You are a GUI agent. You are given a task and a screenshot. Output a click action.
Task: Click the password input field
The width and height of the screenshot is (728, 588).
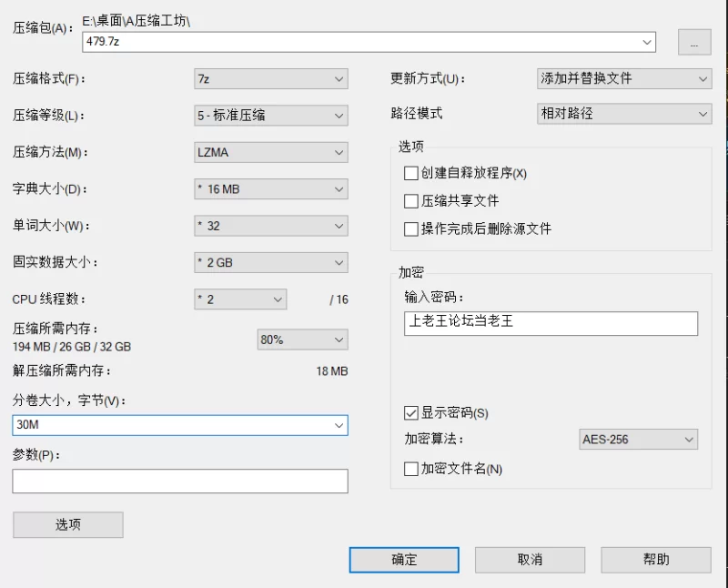click(551, 323)
